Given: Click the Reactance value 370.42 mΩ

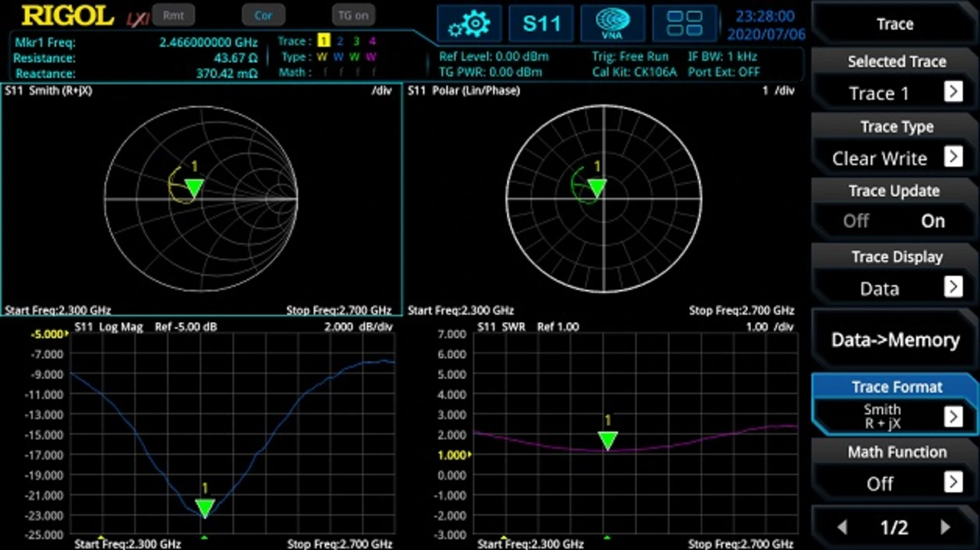Looking at the screenshot, I should click(227, 73).
